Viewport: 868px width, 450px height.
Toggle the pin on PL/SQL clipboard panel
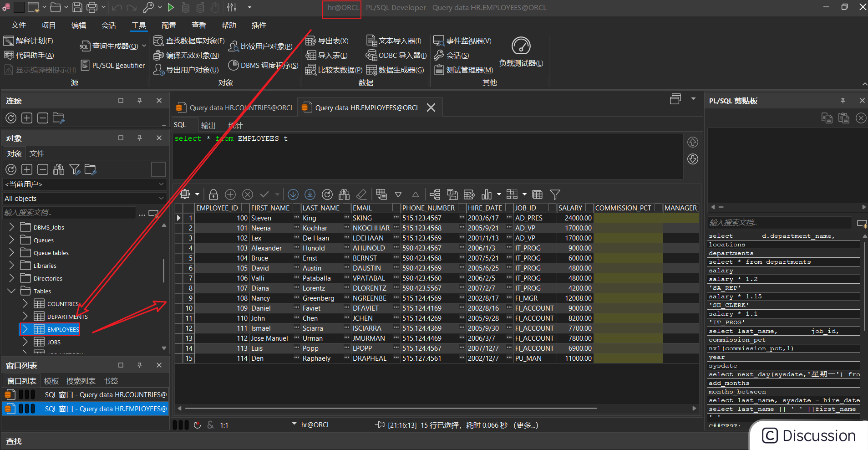click(843, 100)
